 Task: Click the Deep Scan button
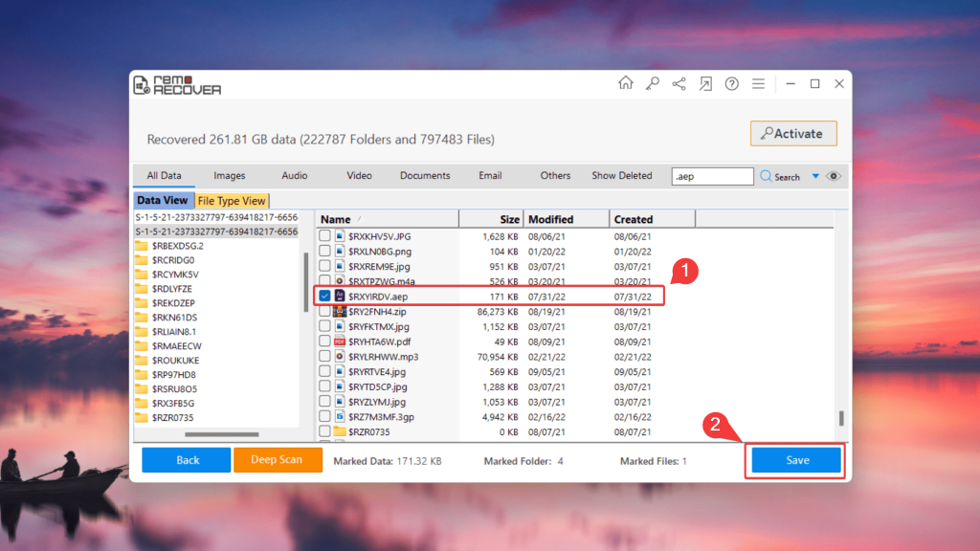(278, 459)
